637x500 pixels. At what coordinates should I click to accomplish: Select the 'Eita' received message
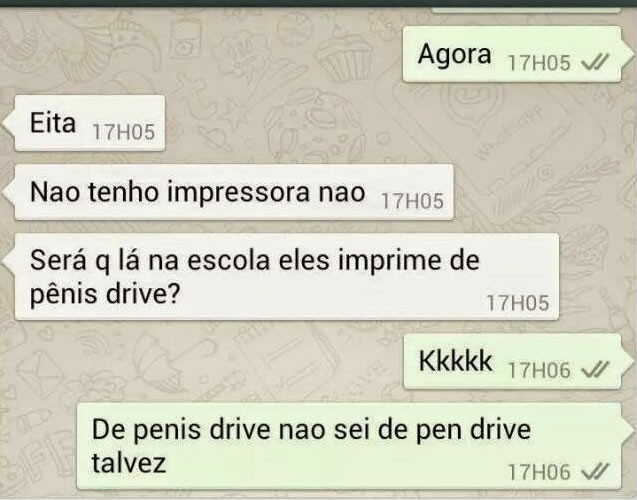pos(90,123)
